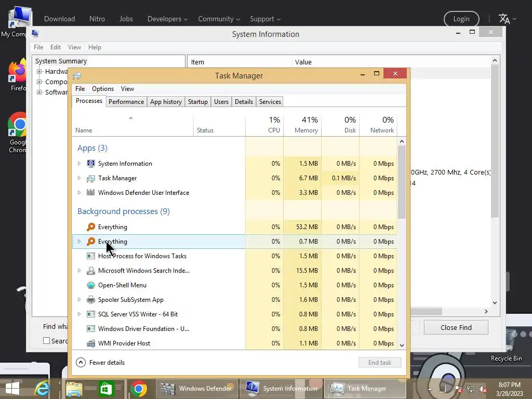Sort processes by the Memory column header
Screen dimensions: 532x399
(302, 125)
